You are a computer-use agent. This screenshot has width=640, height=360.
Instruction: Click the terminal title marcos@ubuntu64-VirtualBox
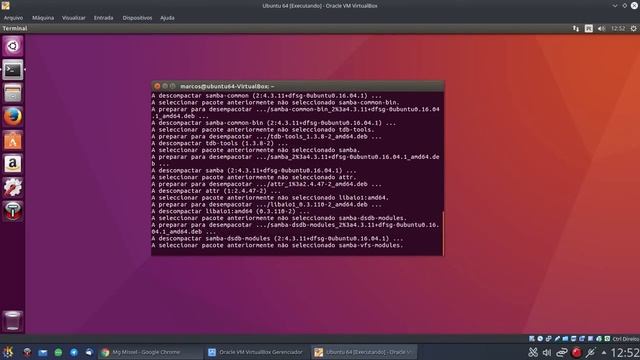(227, 87)
